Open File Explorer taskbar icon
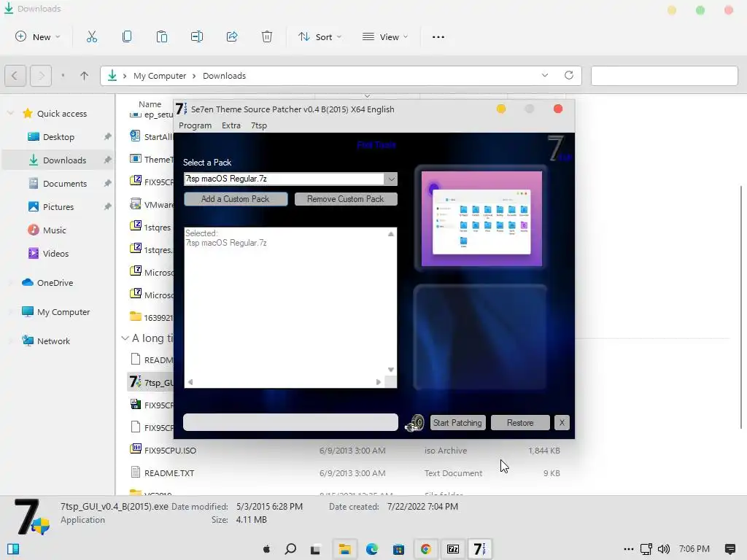The width and height of the screenshot is (747, 560). tap(345, 549)
